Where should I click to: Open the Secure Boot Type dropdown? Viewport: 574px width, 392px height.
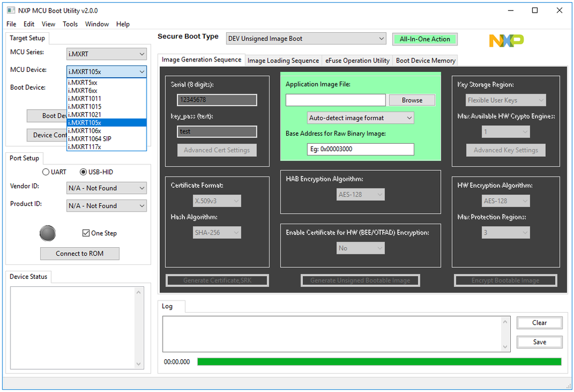(x=306, y=39)
